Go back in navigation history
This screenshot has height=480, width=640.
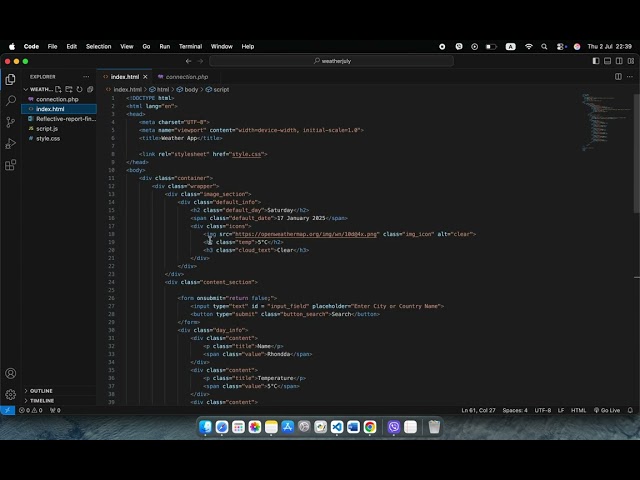(188, 61)
